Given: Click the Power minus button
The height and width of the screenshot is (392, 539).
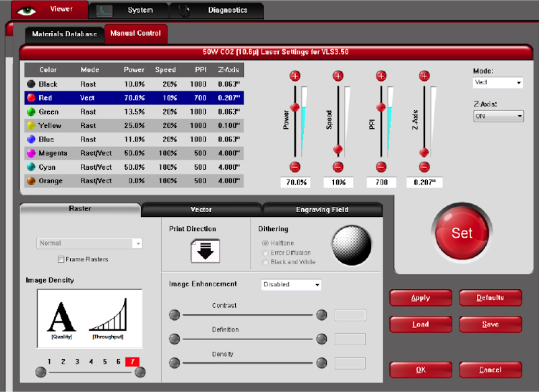Looking at the screenshot, I should coord(295,167).
